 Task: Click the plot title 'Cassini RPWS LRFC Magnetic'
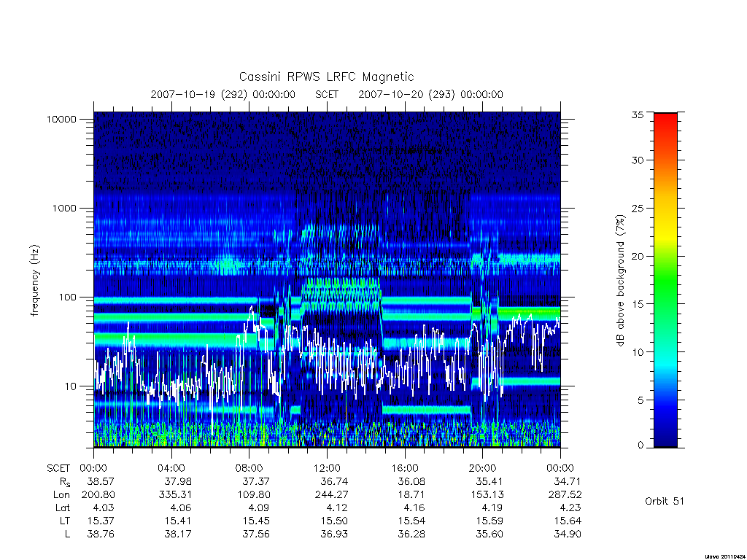(326, 77)
